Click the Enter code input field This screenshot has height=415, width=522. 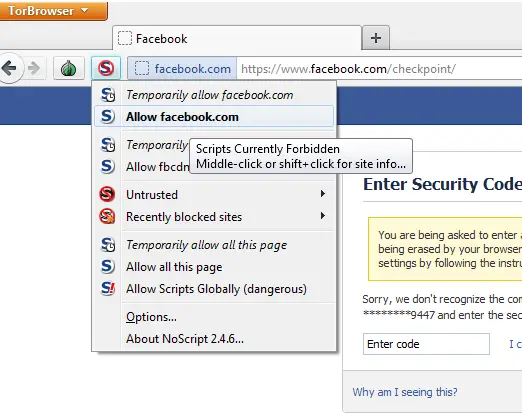(426, 344)
